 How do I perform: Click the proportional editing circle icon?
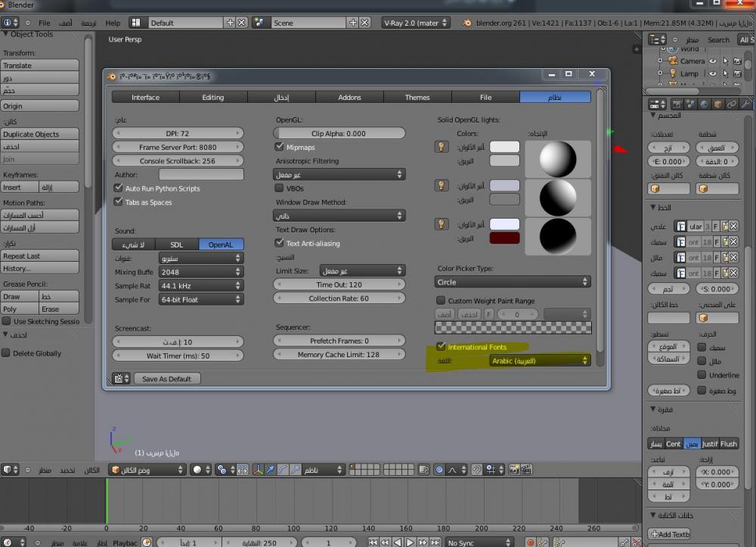[x=439, y=469]
